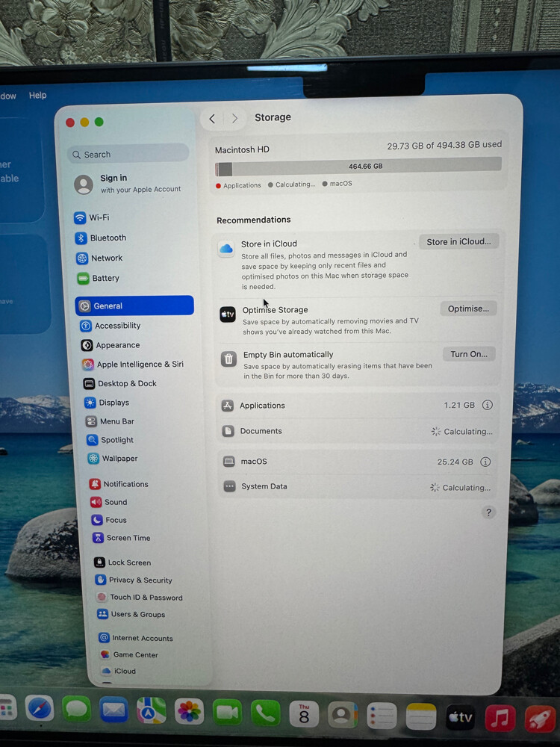The height and width of the screenshot is (747, 560).
Task: Click the help question mark button
Action: coord(488,512)
